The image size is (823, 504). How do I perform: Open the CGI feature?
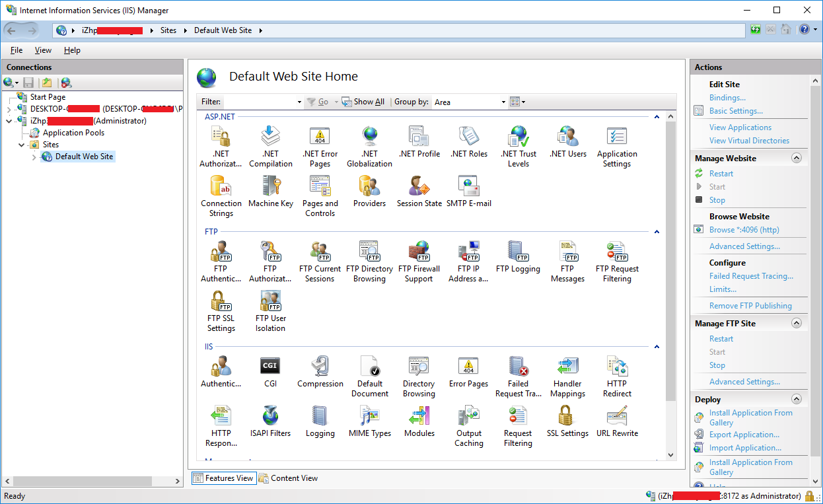270,372
